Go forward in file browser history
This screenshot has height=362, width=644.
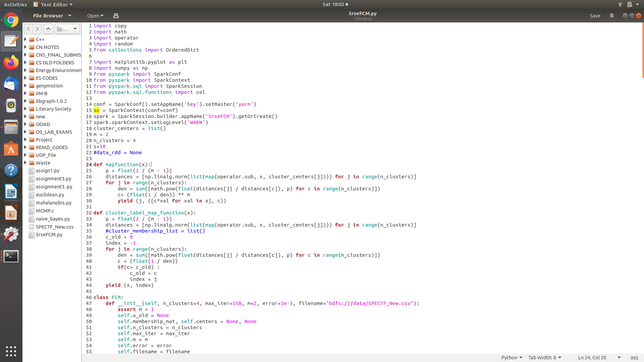(38, 29)
